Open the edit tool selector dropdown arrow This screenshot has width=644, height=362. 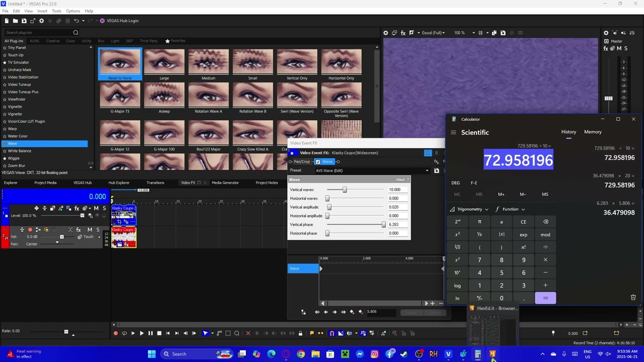tap(211, 333)
